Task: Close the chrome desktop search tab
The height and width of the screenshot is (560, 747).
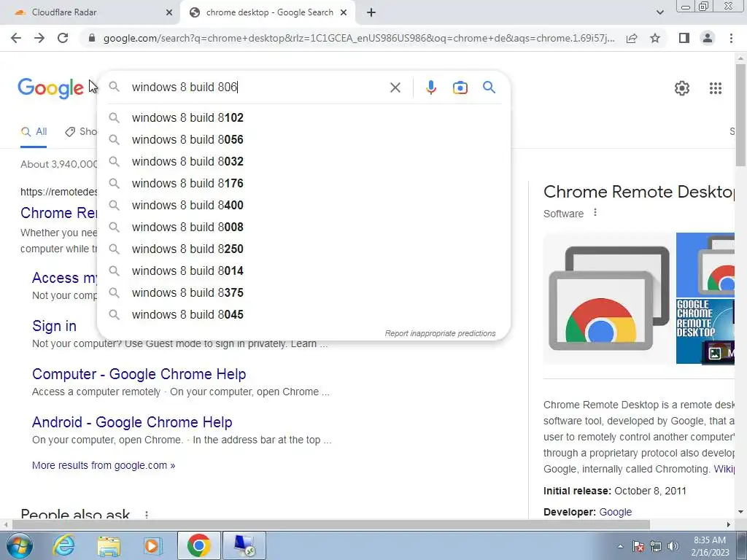Action: tap(344, 13)
